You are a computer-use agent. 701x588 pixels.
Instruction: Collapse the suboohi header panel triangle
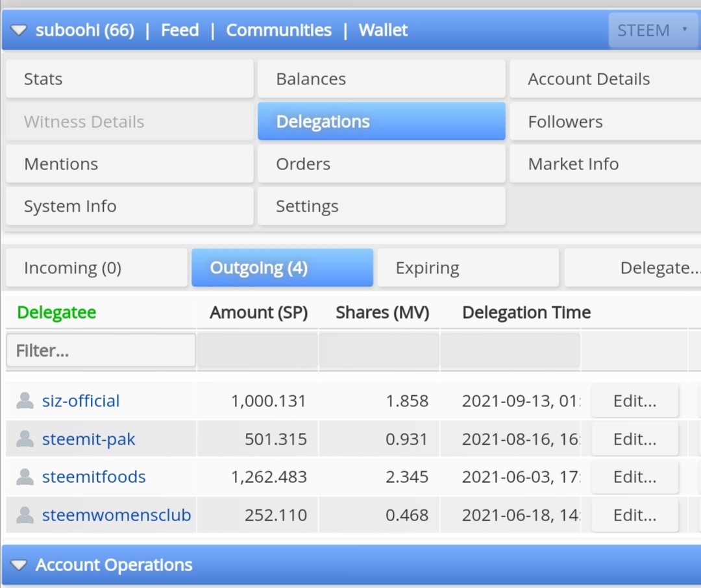19,31
